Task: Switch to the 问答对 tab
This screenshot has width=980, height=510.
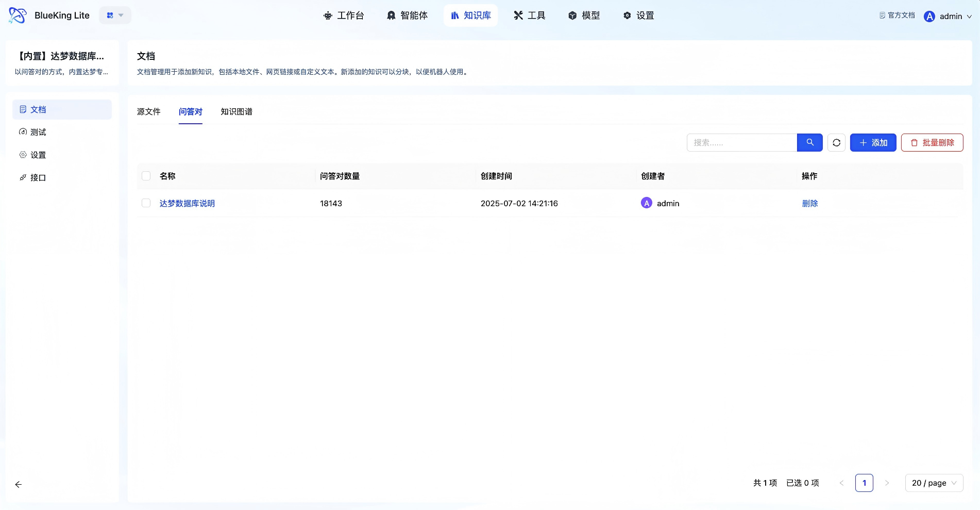Action: (191, 111)
